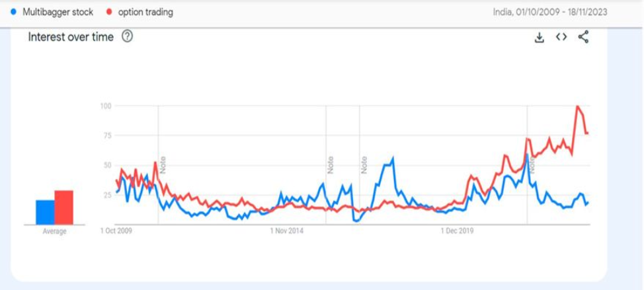Click the 1 Nov 2014 axis label
644x290 pixels.
[287, 231]
